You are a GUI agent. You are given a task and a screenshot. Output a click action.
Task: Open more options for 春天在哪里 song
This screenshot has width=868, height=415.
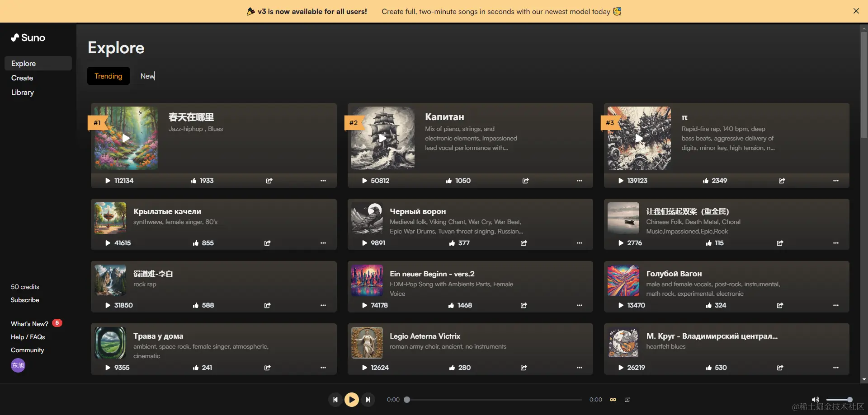coord(323,181)
